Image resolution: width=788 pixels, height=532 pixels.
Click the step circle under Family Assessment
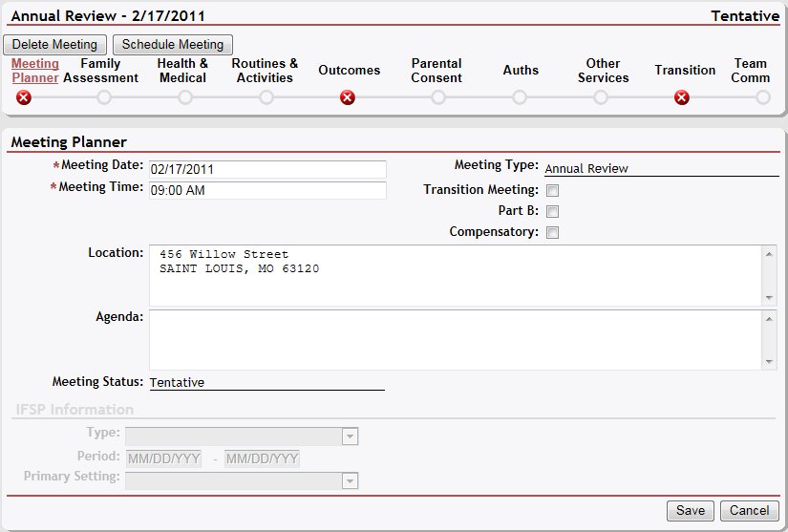click(x=104, y=97)
